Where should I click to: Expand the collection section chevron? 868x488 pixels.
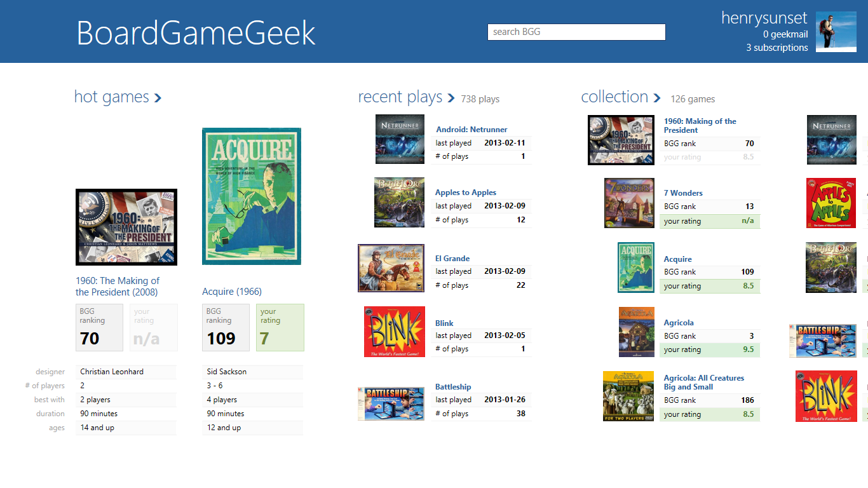click(656, 98)
